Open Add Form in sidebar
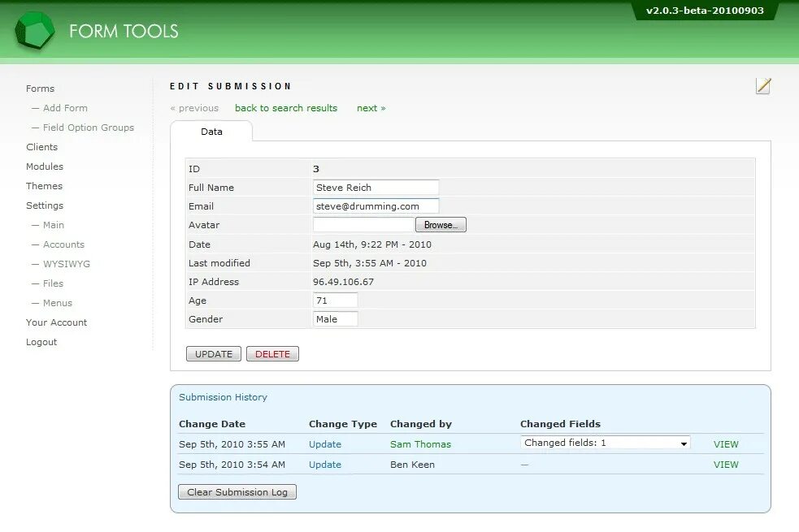The height and width of the screenshot is (532, 799). (65, 108)
